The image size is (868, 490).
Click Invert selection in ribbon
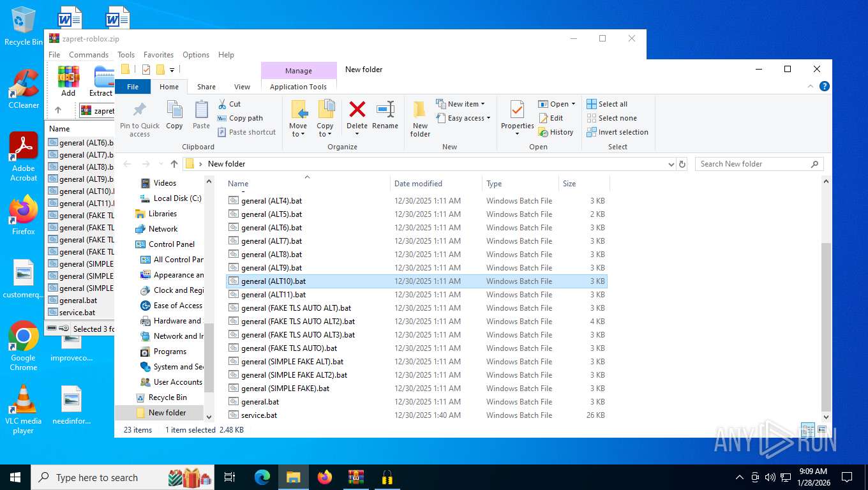pos(617,132)
